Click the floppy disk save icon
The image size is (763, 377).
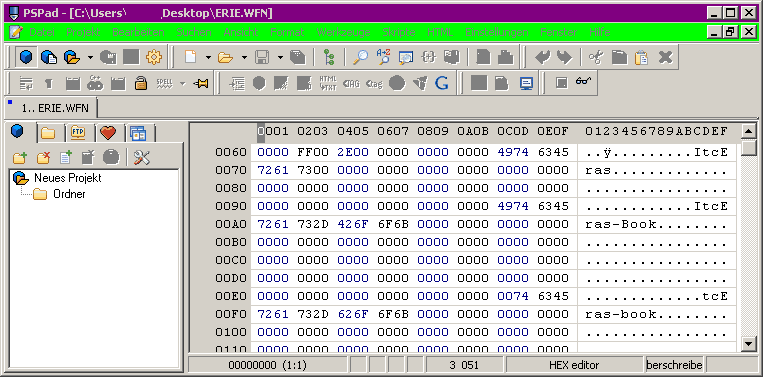(x=262, y=58)
